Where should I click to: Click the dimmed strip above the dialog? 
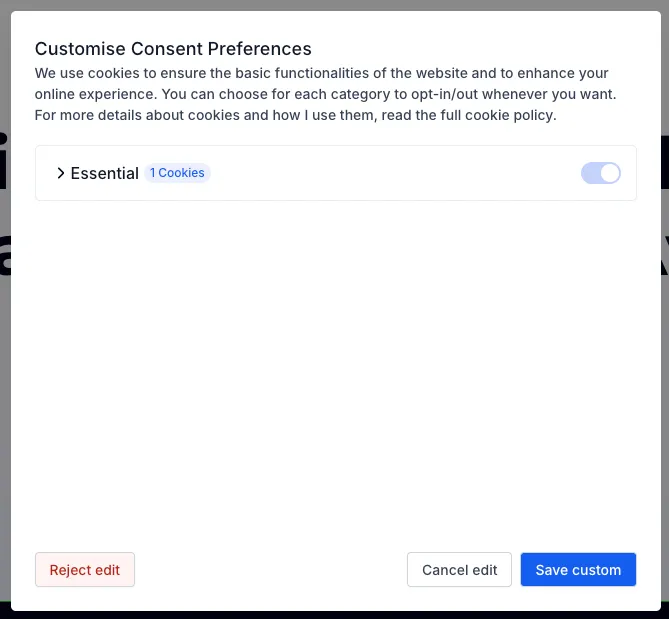pos(334,5)
